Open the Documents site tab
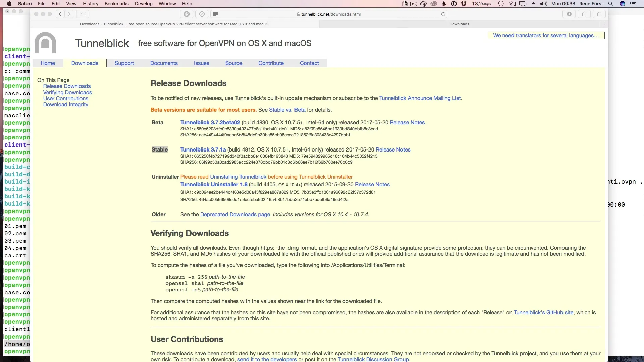644x362 pixels. (164, 63)
